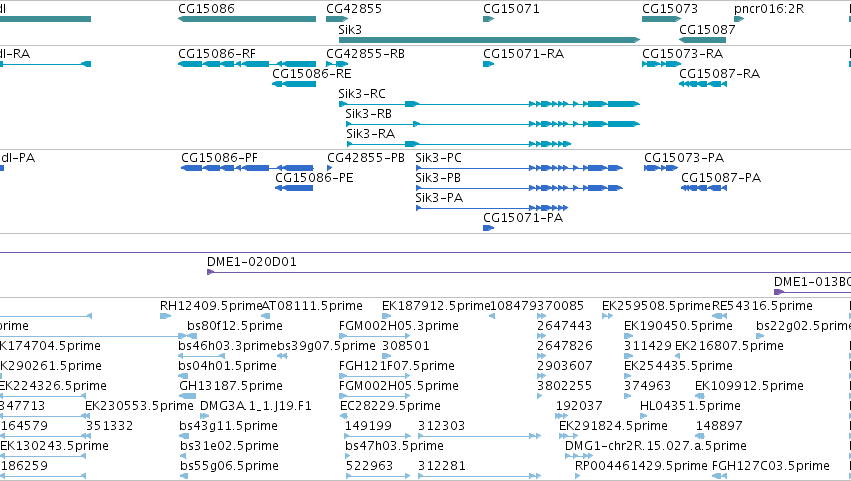
Task: Select the bs47h03.5prime EST label
Action: pyautogui.click(x=394, y=447)
